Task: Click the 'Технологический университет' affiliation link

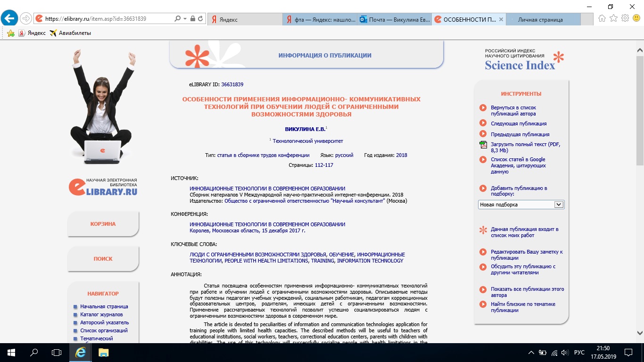Action: [x=308, y=141]
